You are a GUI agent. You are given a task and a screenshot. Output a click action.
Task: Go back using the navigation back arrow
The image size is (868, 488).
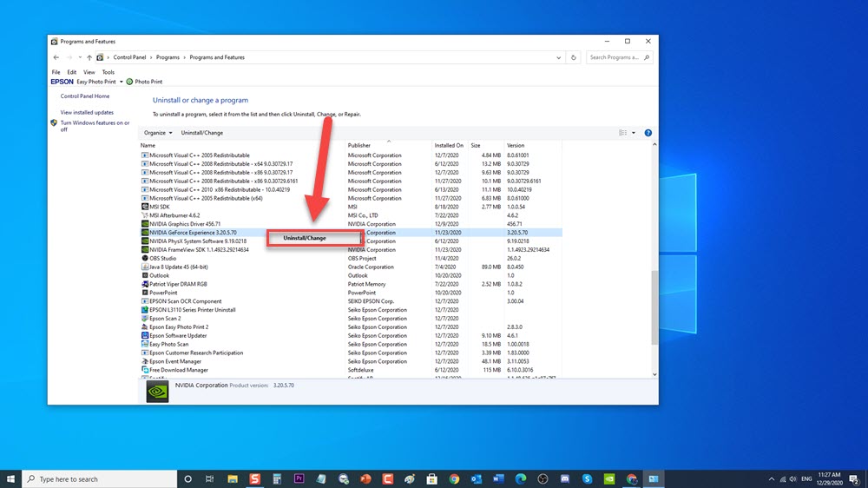tap(56, 57)
